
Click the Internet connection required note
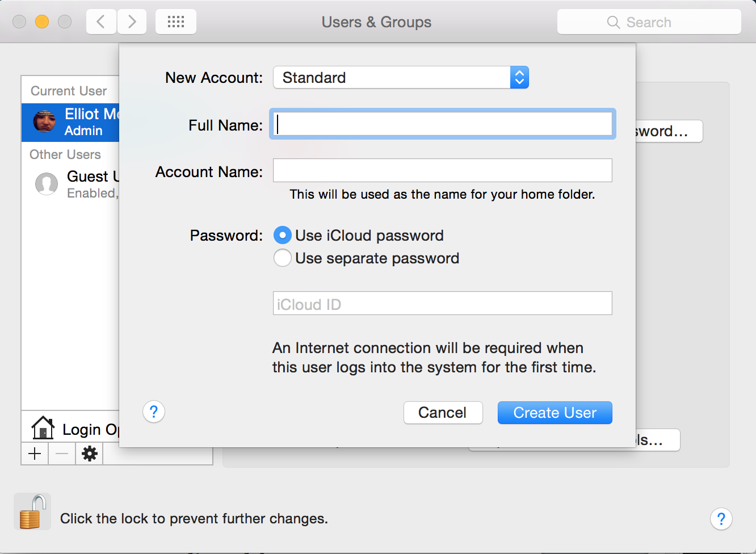[x=434, y=358]
